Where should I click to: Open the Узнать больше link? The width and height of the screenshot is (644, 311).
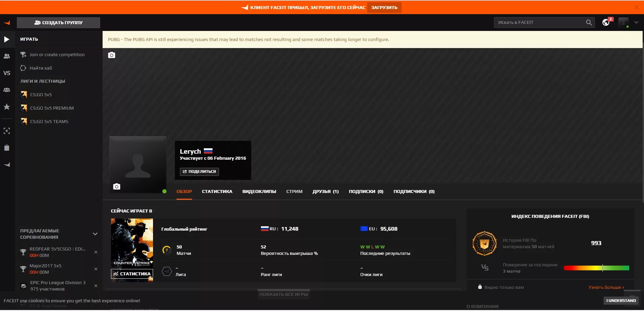[x=606, y=287]
